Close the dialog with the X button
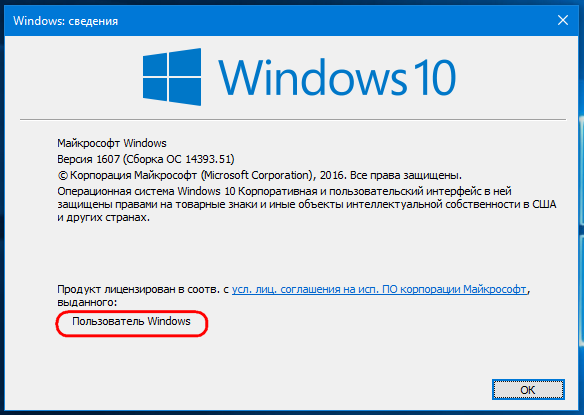Image resolution: width=584 pixels, height=415 pixels. point(563,20)
